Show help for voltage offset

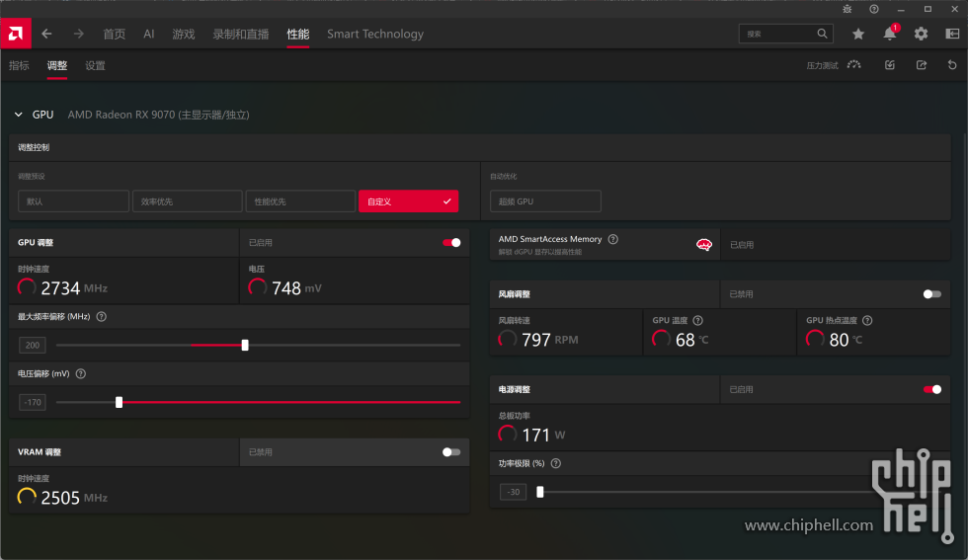coord(81,373)
